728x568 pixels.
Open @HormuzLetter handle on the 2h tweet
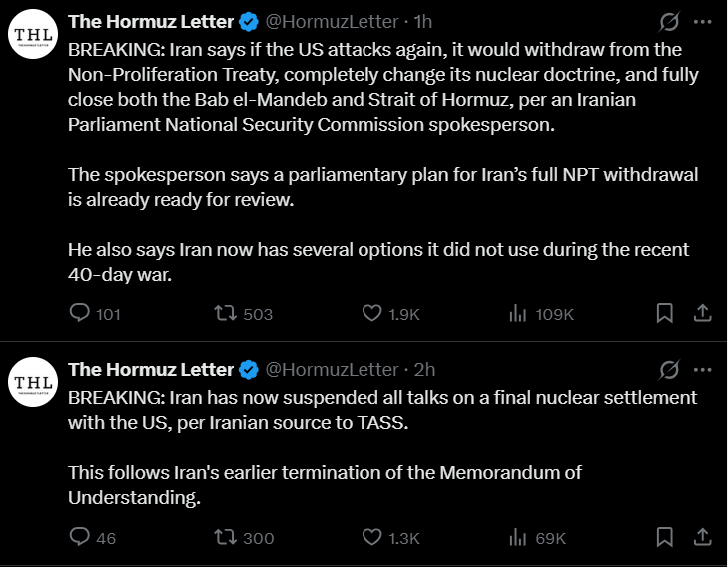(x=332, y=370)
